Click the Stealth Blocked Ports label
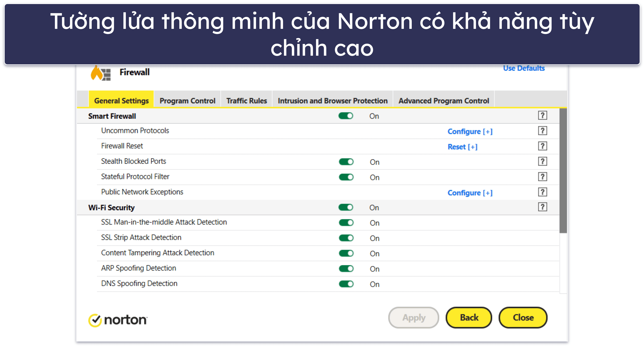 coord(134,161)
